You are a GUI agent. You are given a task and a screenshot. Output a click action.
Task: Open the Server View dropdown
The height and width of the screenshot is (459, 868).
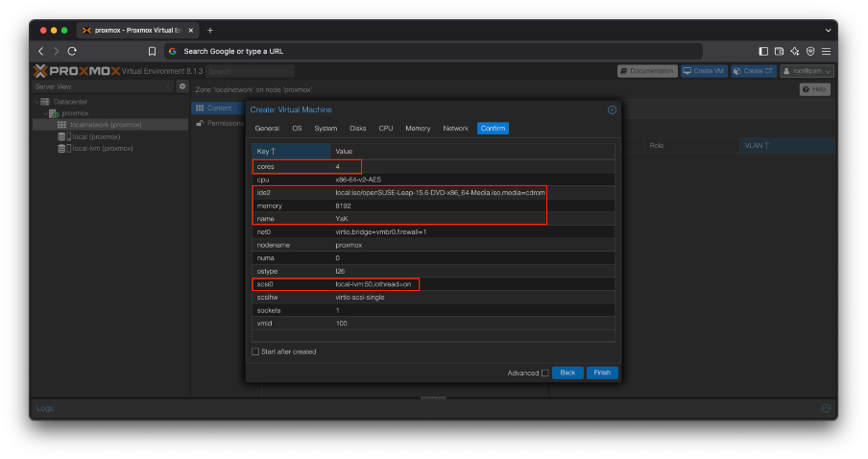(103, 86)
